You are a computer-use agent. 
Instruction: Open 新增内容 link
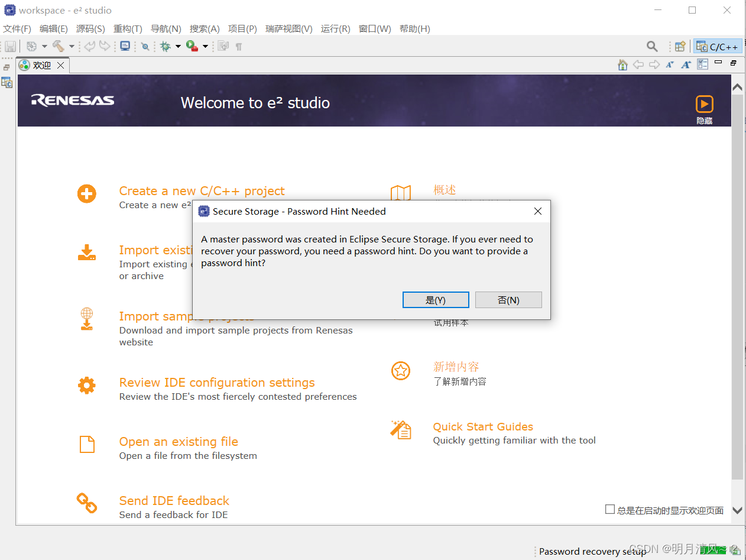point(456,367)
